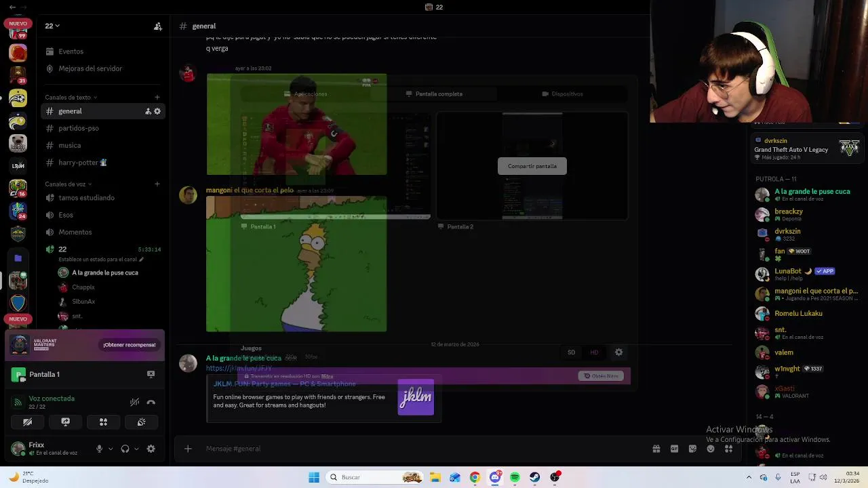
Task: Disconnect from voice with hang-up icon
Action: tap(151, 402)
